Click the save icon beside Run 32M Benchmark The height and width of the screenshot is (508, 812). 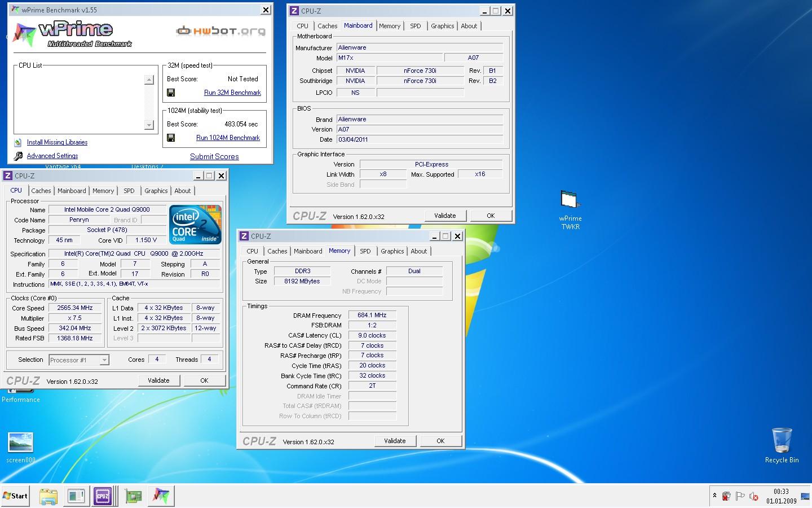pos(171,93)
